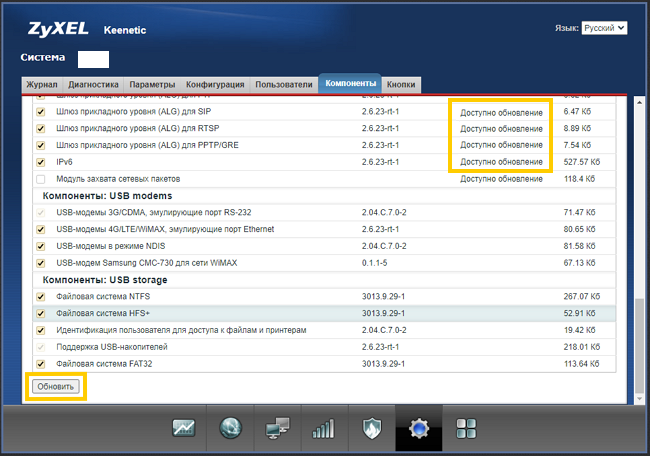Viewport: 650px width, 456px height.
Task: Go to the Пользователи tab
Action: coord(283,85)
